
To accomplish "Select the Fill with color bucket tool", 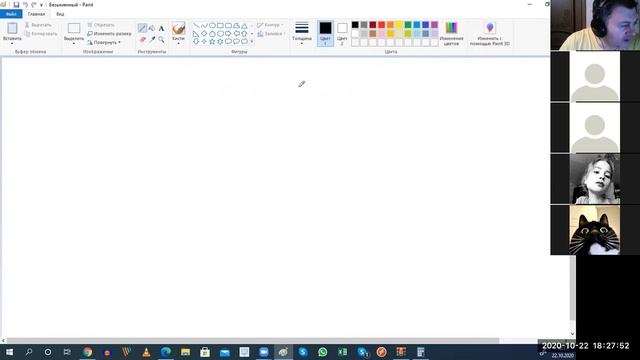I will click(152, 28).
